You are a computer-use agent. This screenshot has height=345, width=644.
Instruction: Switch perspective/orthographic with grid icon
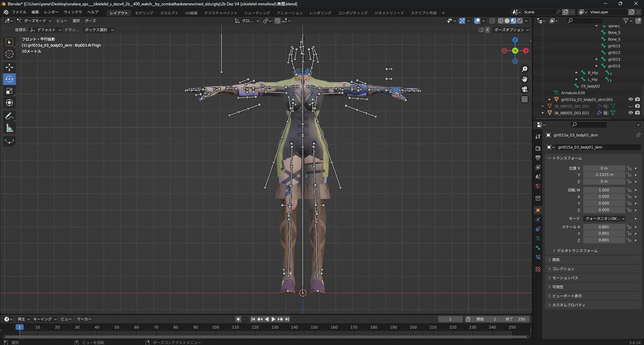click(525, 99)
